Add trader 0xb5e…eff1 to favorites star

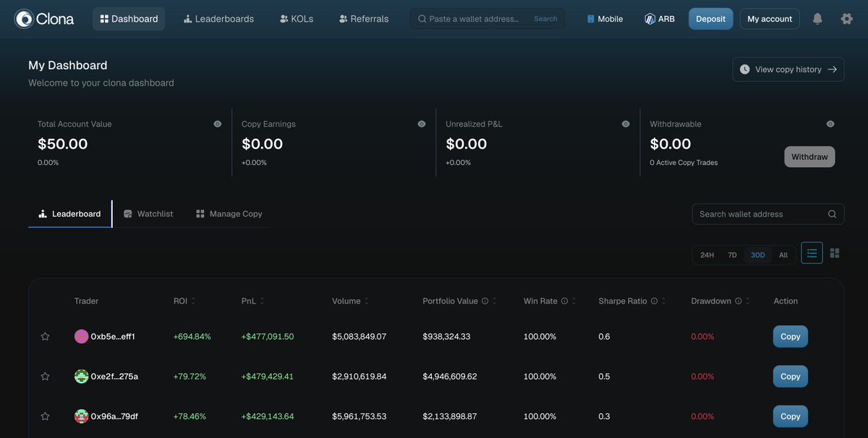45,337
